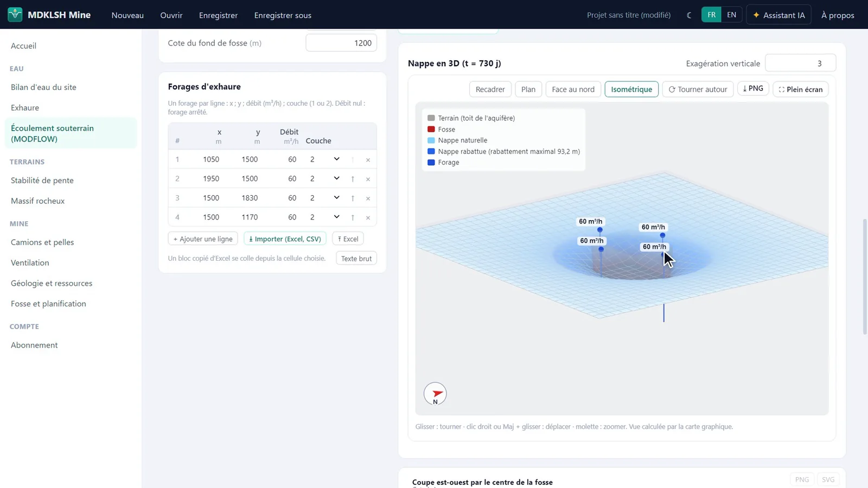The height and width of the screenshot is (488, 868).
Task: Start Tourner autour rotation
Action: tap(698, 89)
